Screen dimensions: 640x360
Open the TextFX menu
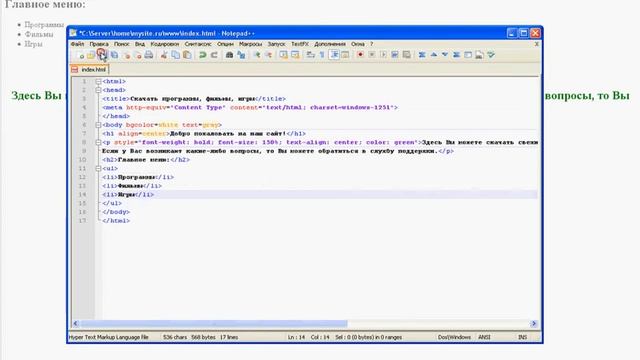point(300,44)
